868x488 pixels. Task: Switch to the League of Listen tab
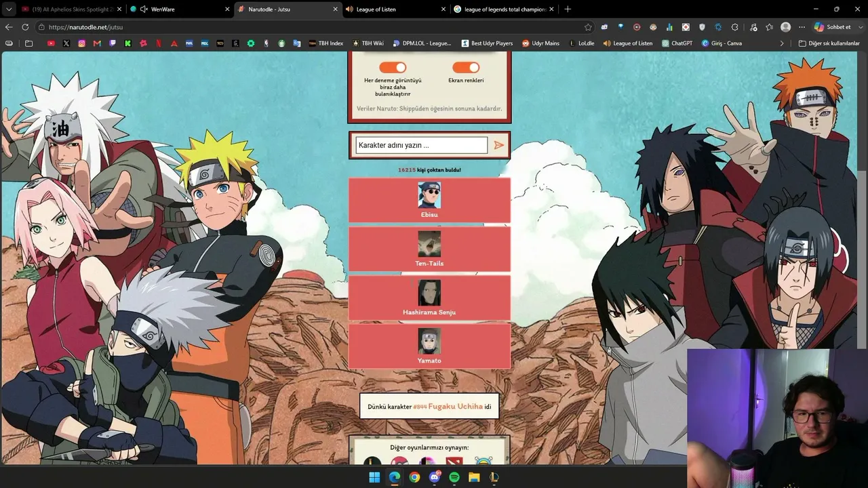(395, 9)
